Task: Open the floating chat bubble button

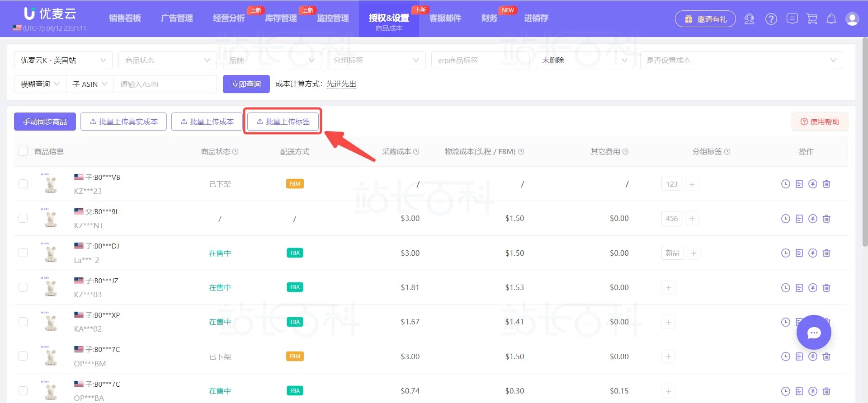Action: [814, 333]
